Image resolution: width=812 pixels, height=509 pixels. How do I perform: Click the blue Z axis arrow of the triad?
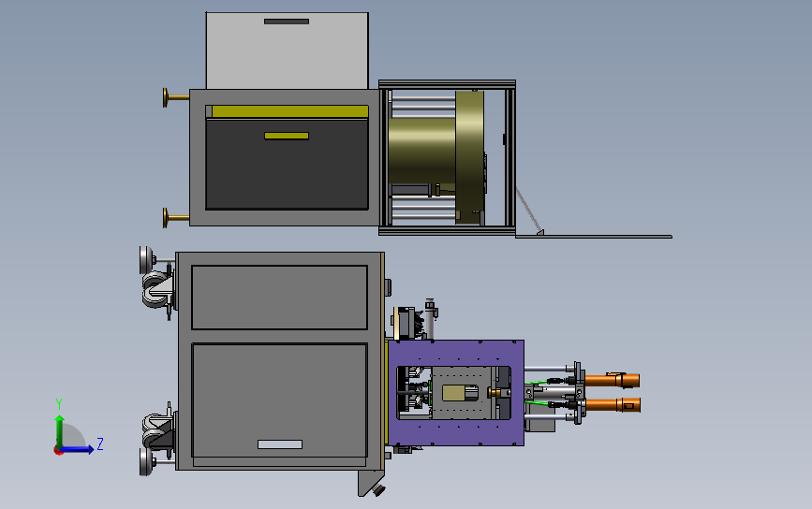coord(78,449)
